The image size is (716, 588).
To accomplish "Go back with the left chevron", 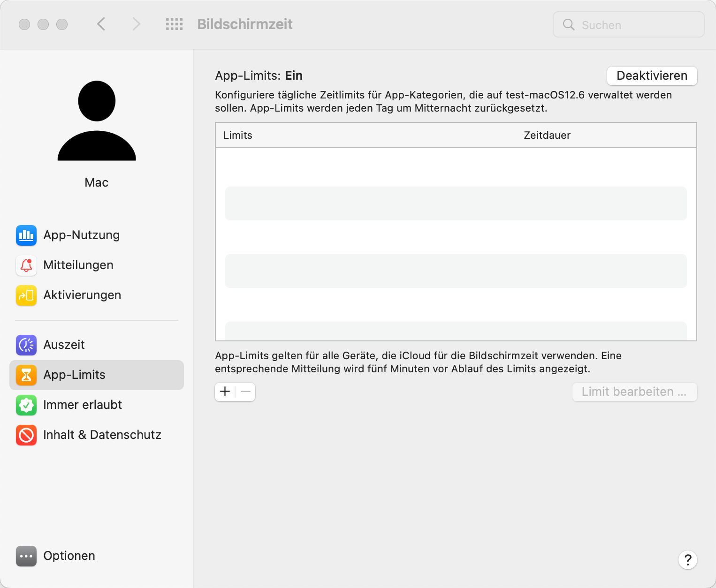I will tap(101, 24).
